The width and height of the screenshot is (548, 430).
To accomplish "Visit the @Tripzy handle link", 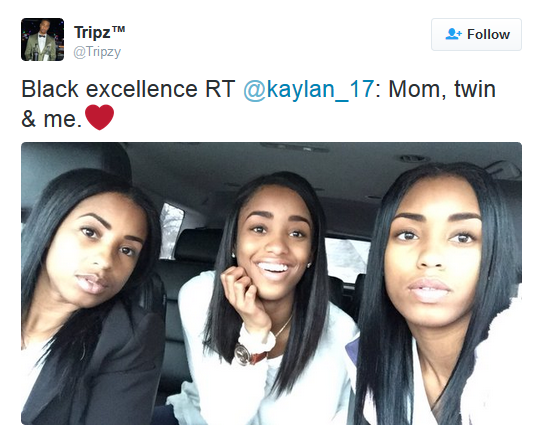I will (97, 52).
